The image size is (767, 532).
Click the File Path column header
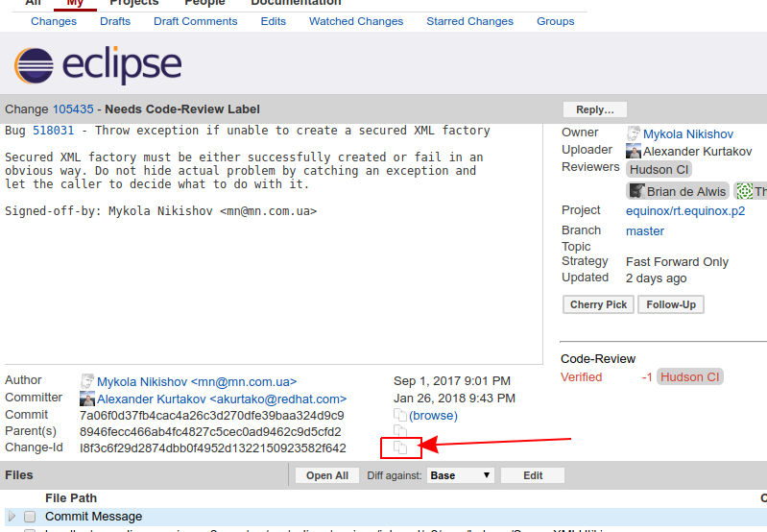[71, 497]
